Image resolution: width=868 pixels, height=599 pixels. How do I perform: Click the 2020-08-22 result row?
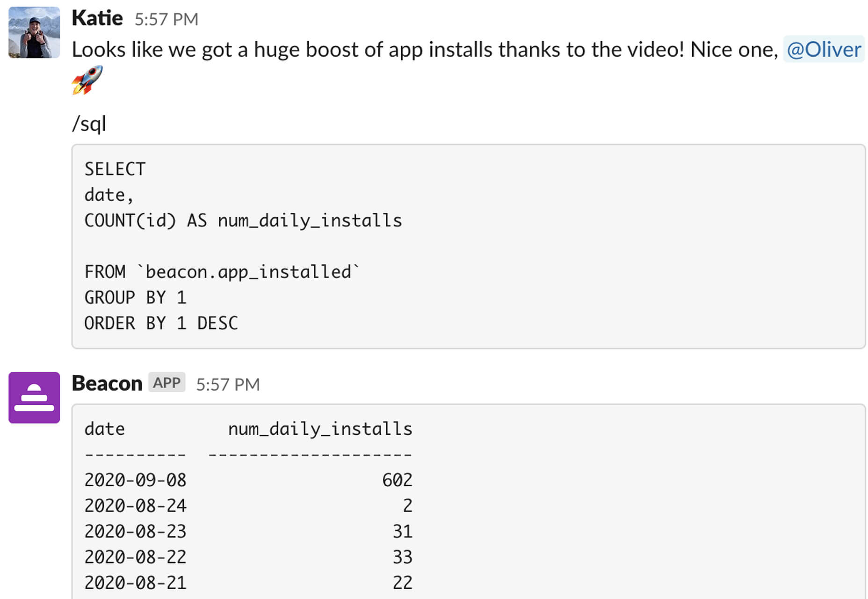coord(248,557)
